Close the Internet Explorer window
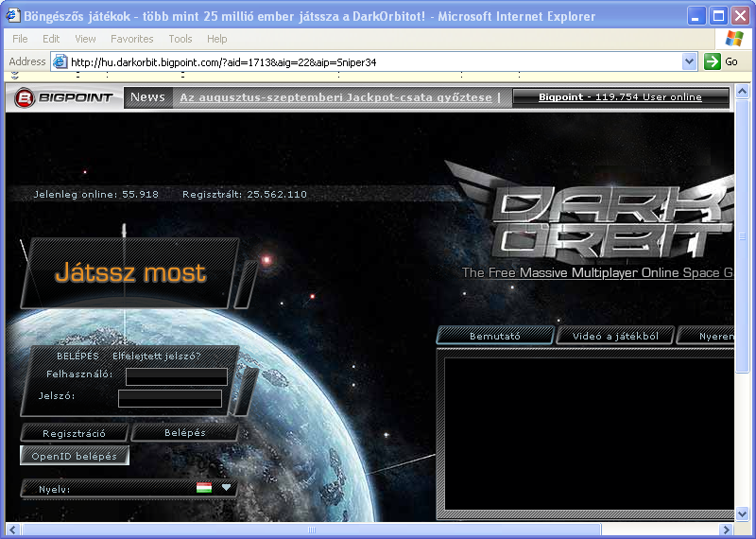Image resolution: width=756 pixels, height=539 pixels. [x=740, y=16]
